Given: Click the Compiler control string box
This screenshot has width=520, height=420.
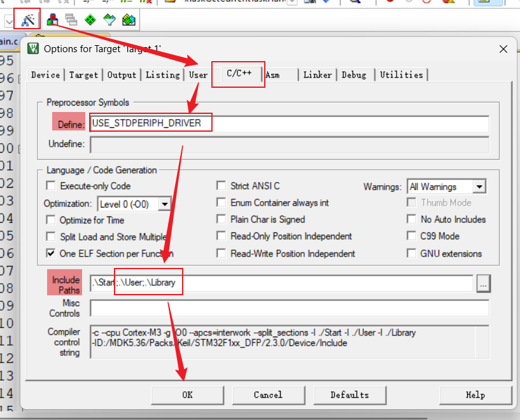Looking at the screenshot, I should click(290, 342).
